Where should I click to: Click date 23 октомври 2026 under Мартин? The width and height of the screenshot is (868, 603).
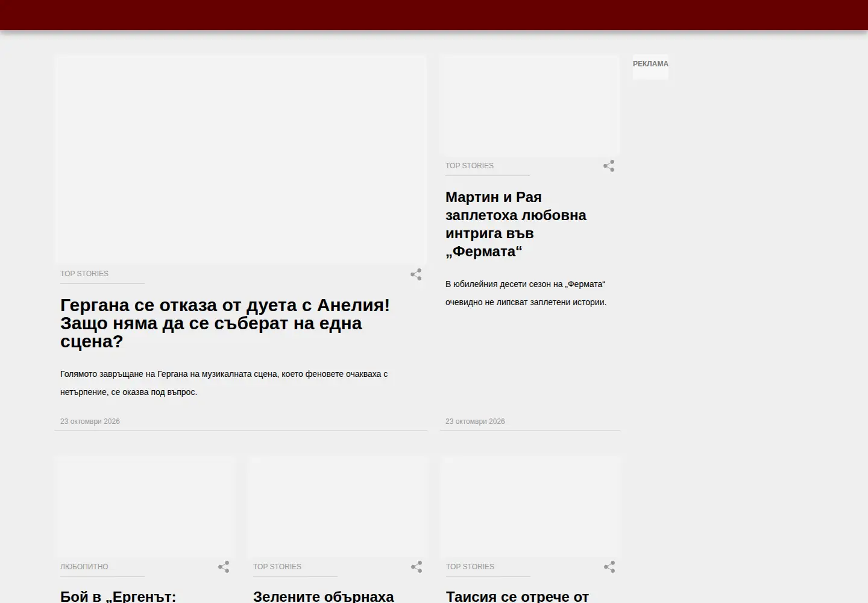click(475, 421)
